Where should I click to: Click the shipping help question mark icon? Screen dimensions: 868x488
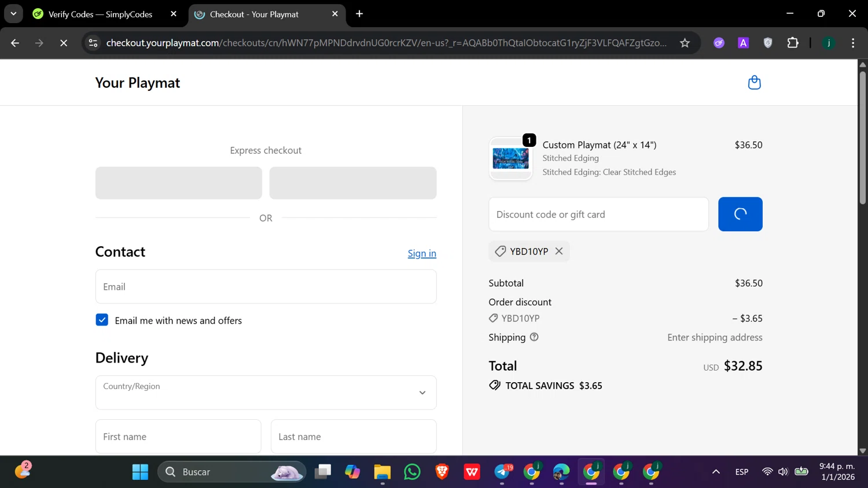pyautogui.click(x=534, y=337)
